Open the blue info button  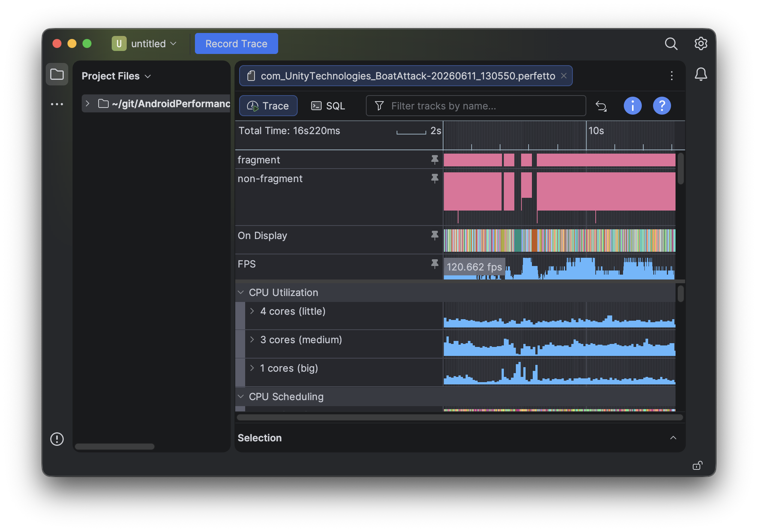click(632, 106)
